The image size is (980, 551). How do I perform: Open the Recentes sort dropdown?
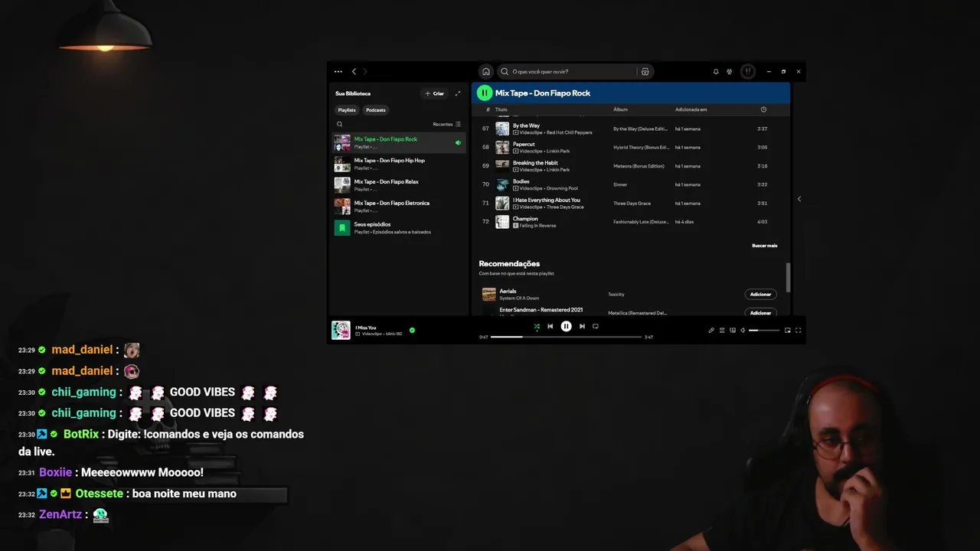click(446, 124)
